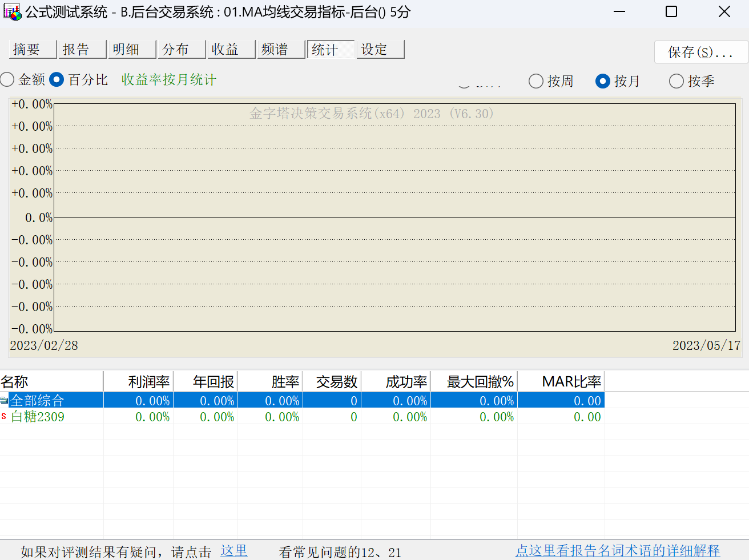Select the 按月 radio button
Image resolution: width=749 pixels, height=560 pixels.
tap(603, 81)
